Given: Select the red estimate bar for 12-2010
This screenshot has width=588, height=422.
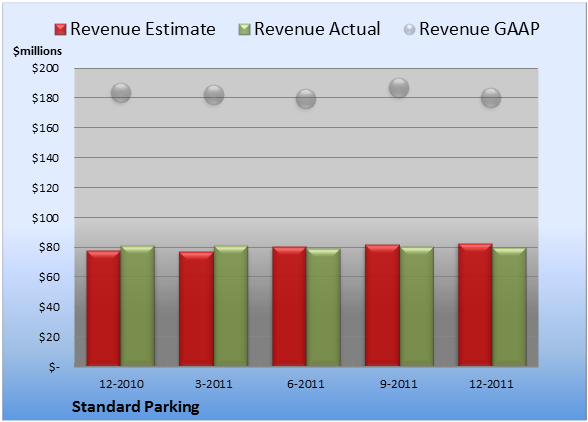Looking at the screenshot, I should pyautogui.click(x=104, y=308).
